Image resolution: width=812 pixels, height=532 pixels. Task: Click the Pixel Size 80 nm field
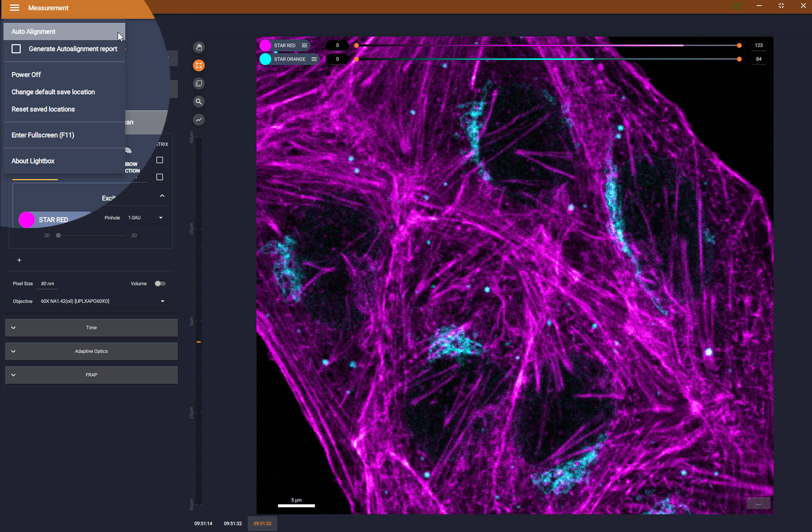point(47,283)
